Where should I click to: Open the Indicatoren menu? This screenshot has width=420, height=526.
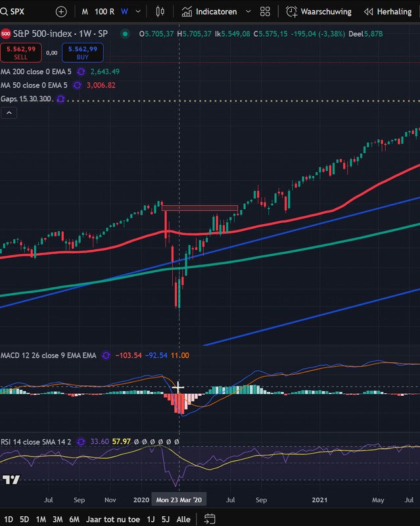pos(209,12)
